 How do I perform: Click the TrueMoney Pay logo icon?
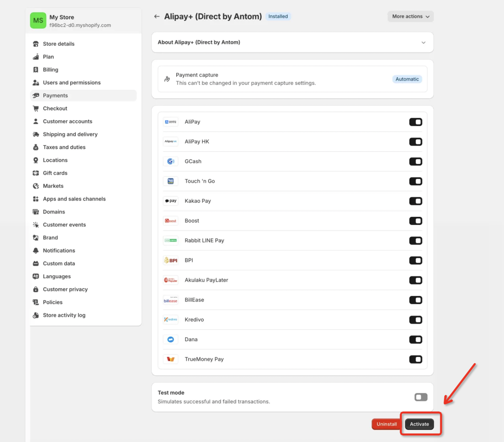(171, 359)
